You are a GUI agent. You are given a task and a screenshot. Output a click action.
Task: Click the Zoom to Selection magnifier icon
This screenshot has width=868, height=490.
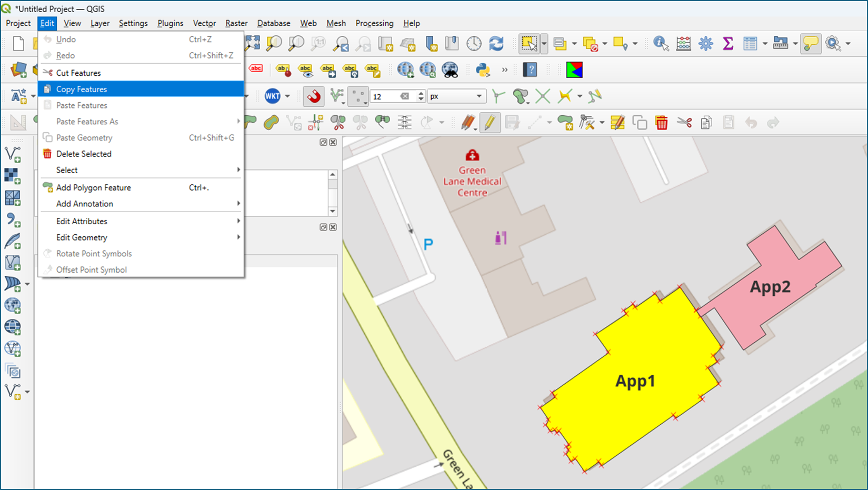(x=274, y=44)
